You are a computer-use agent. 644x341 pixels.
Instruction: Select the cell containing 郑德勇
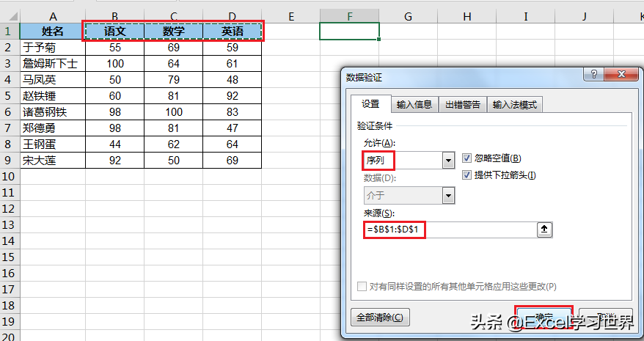(53, 128)
